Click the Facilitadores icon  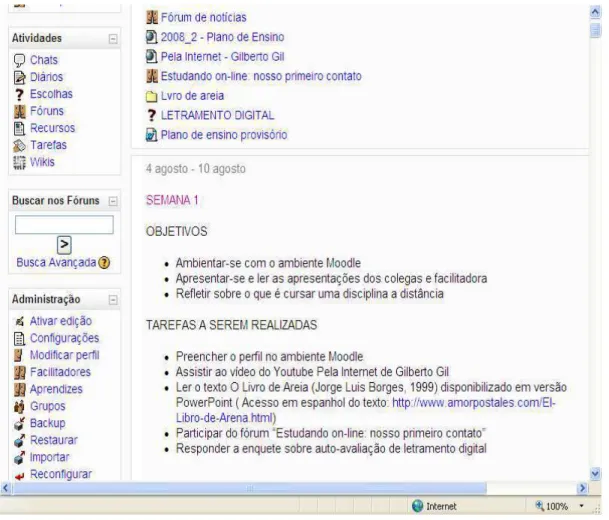point(19,372)
